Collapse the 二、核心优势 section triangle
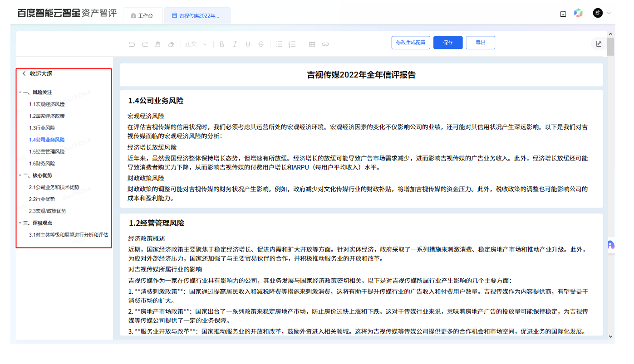 pyautogui.click(x=20, y=175)
